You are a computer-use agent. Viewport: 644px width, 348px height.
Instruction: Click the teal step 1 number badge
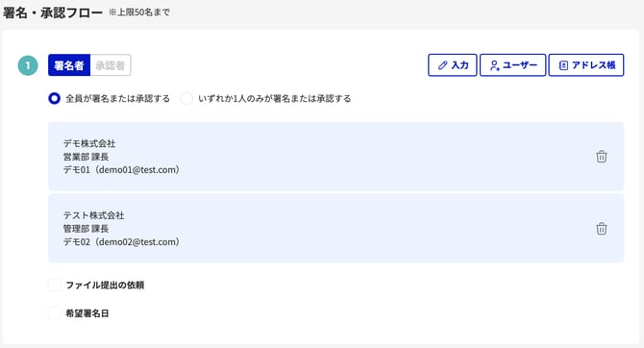point(28,65)
